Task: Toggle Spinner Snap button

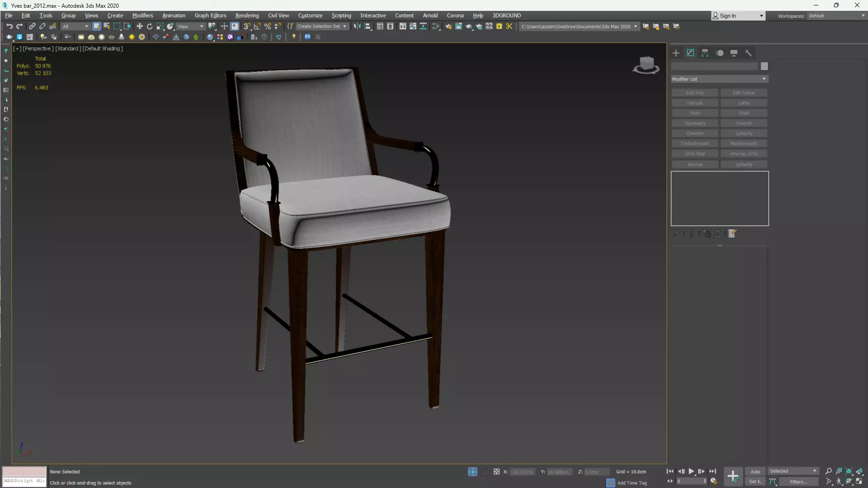Action: click(278, 26)
